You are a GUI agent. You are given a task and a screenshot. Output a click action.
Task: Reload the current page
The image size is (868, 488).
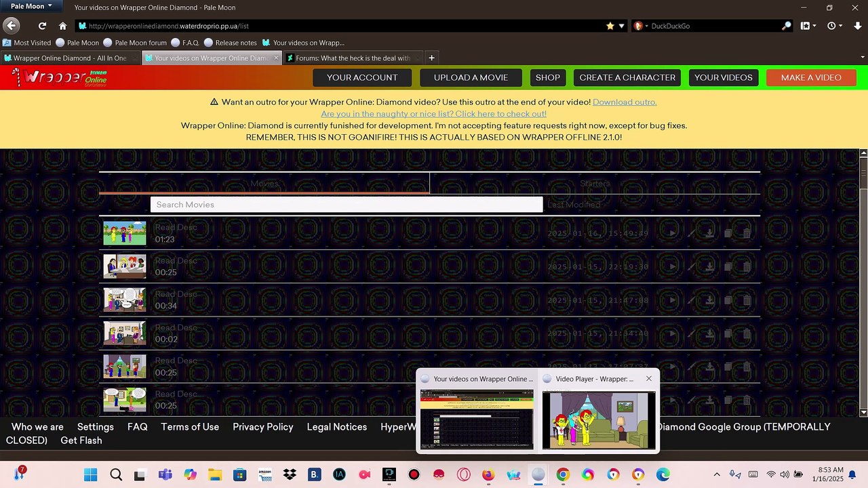42,26
